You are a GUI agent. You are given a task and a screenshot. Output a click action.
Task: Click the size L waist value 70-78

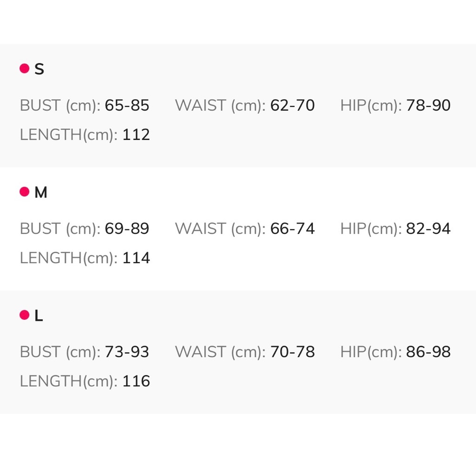click(x=292, y=352)
